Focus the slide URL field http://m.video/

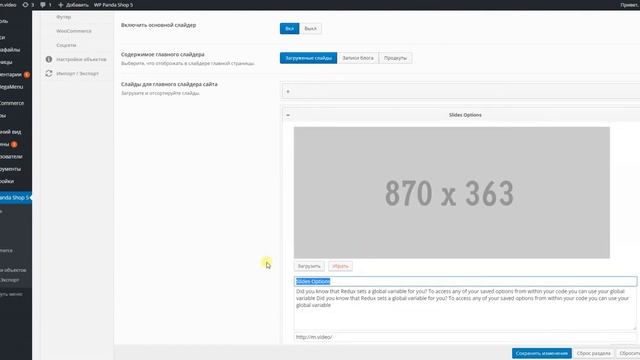point(465,337)
